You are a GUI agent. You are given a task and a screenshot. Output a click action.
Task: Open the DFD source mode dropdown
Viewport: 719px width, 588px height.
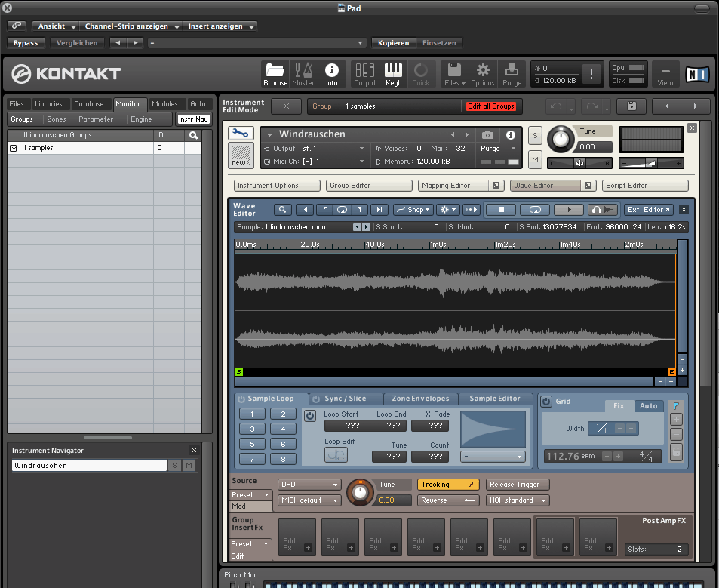[309, 485]
